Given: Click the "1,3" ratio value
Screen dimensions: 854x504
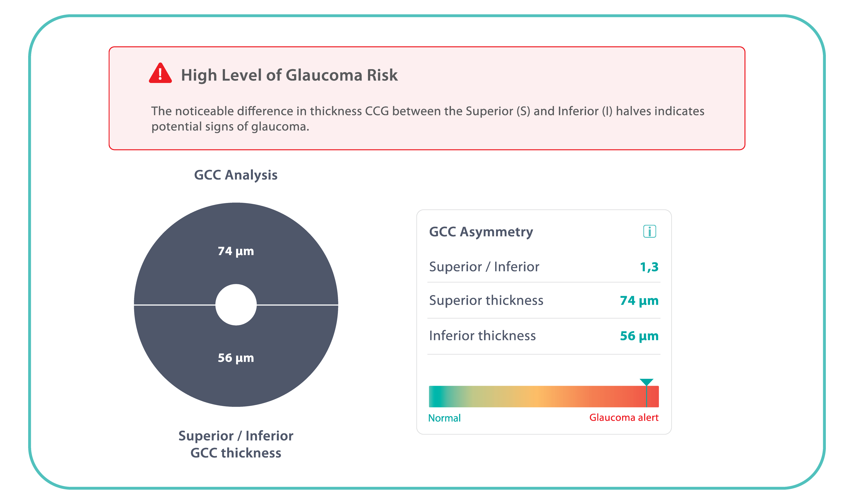Looking at the screenshot, I should [649, 267].
